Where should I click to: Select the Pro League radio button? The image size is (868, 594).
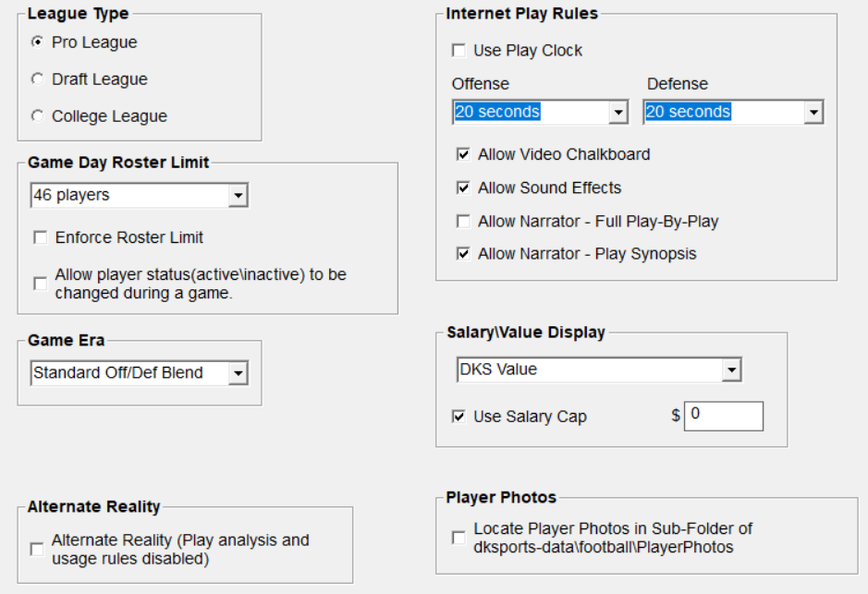37,42
